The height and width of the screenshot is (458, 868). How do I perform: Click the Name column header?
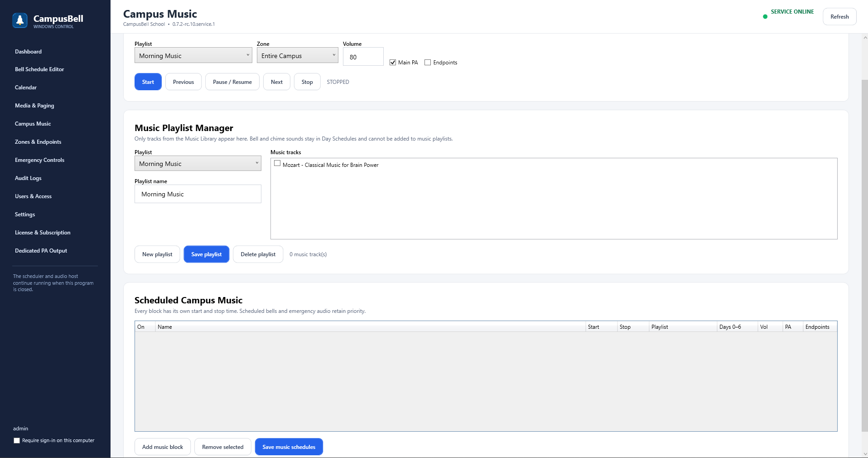point(371,327)
